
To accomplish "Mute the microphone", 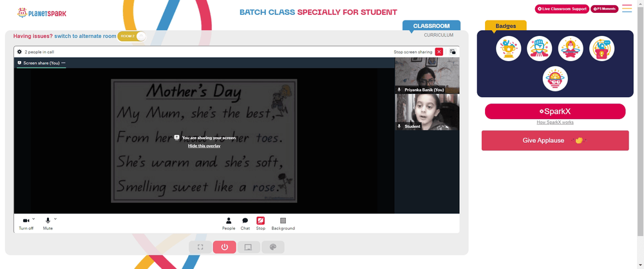I will click(x=48, y=224).
